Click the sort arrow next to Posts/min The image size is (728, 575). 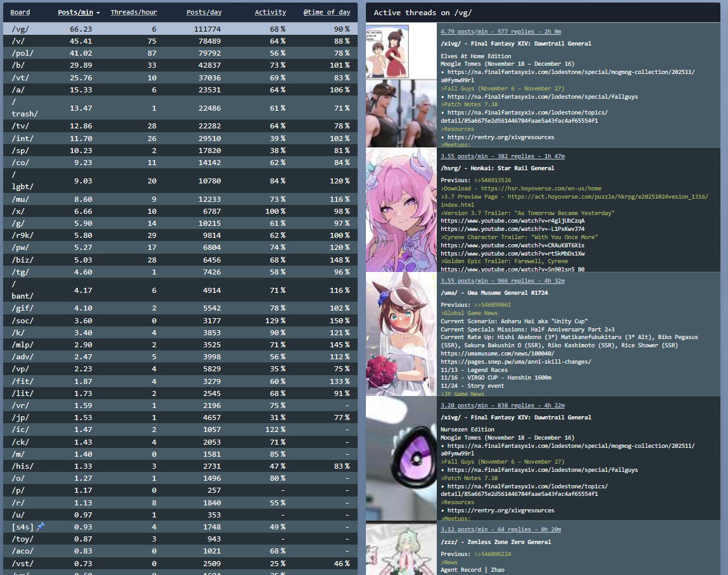click(x=98, y=13)
